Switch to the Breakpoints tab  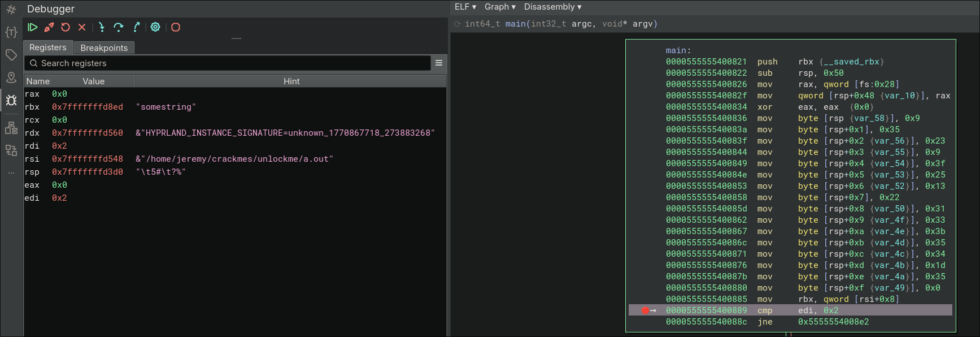[104, 48]
